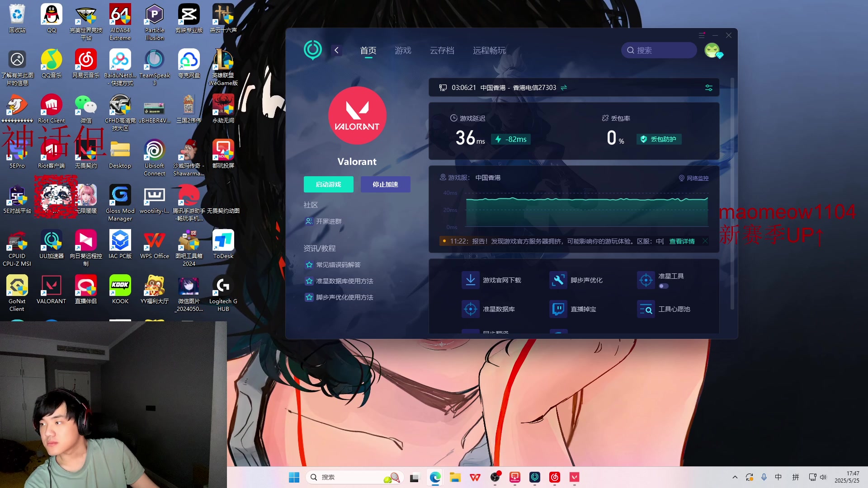The image size is (868, 488).
Task: Select 回收站 recycle bin desktop icon
Action: (x=17, y=19)
